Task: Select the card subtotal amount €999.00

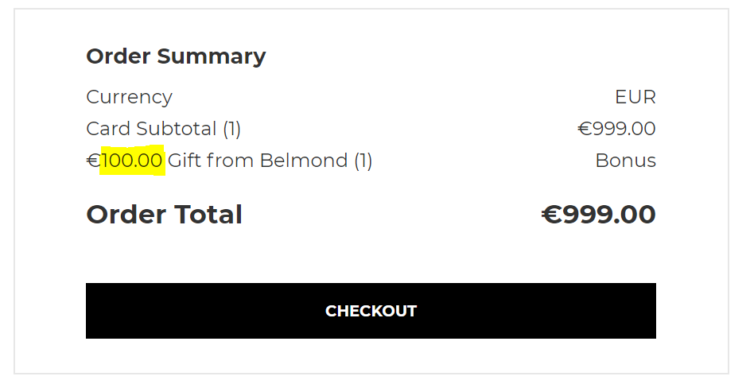Action: coord(617,129)
